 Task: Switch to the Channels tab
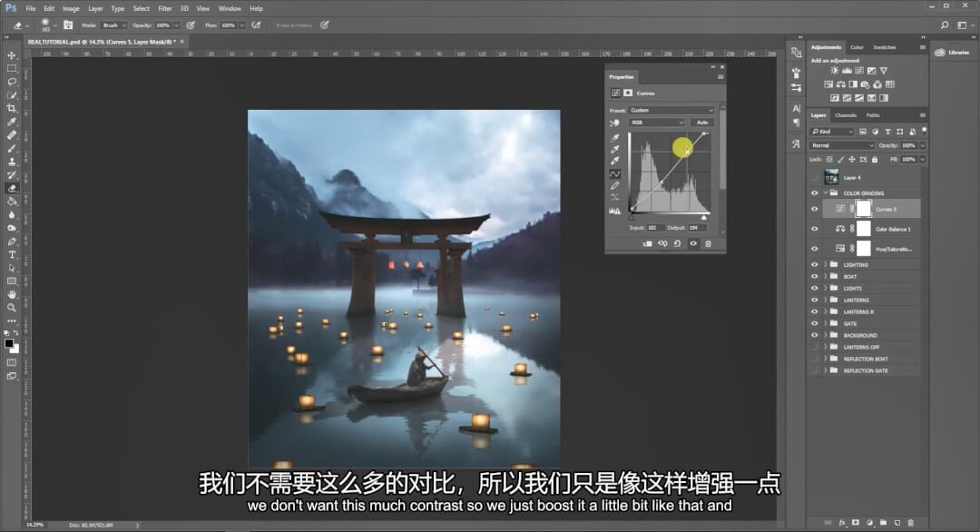point(846,115)
